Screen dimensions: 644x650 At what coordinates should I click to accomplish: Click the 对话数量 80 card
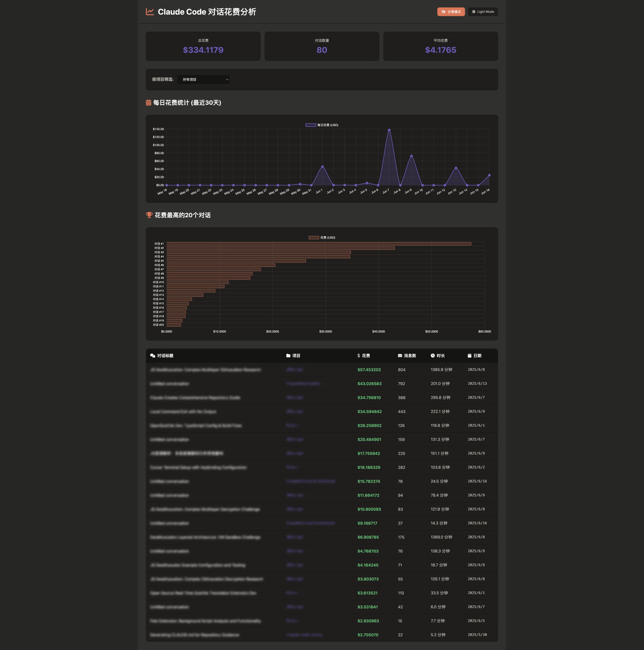(322, 46)
